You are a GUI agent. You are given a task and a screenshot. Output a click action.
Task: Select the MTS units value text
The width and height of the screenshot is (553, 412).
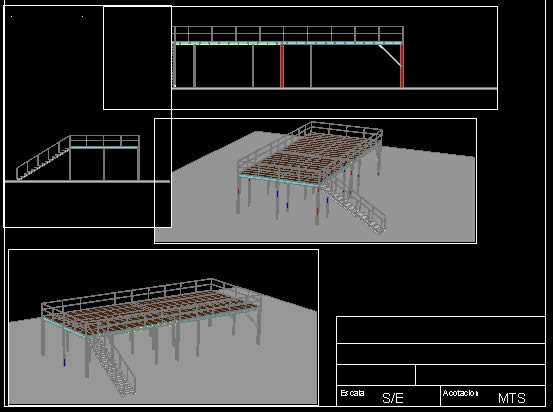(512, 399)
